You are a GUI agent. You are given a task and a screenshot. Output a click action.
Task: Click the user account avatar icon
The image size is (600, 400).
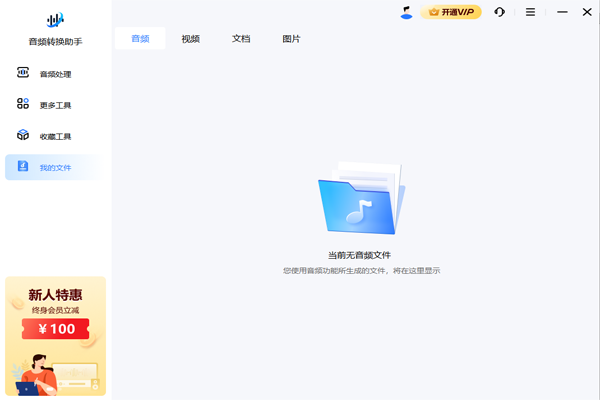tap(406, 12)
